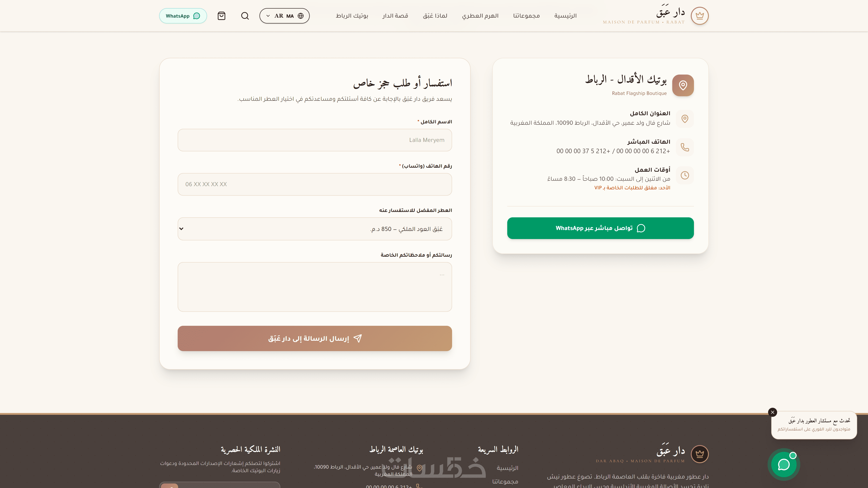Click the Rabat Flagship Boutique subtitle

[x=639, y=93]
